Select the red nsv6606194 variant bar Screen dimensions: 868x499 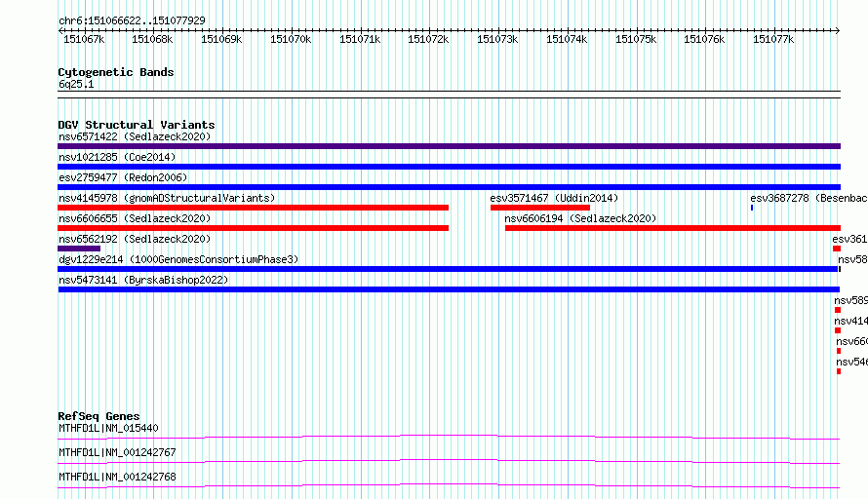pos(673,228)
